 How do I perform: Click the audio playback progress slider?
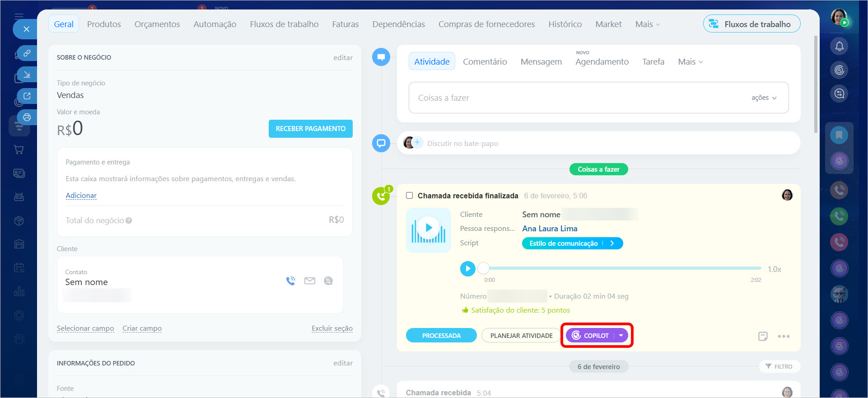click(623, 268)
